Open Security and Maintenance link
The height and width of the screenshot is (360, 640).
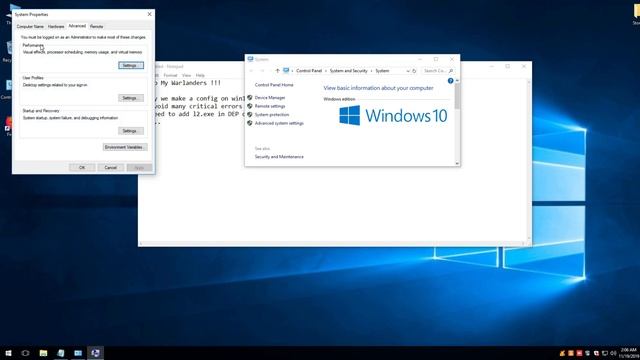279,157
